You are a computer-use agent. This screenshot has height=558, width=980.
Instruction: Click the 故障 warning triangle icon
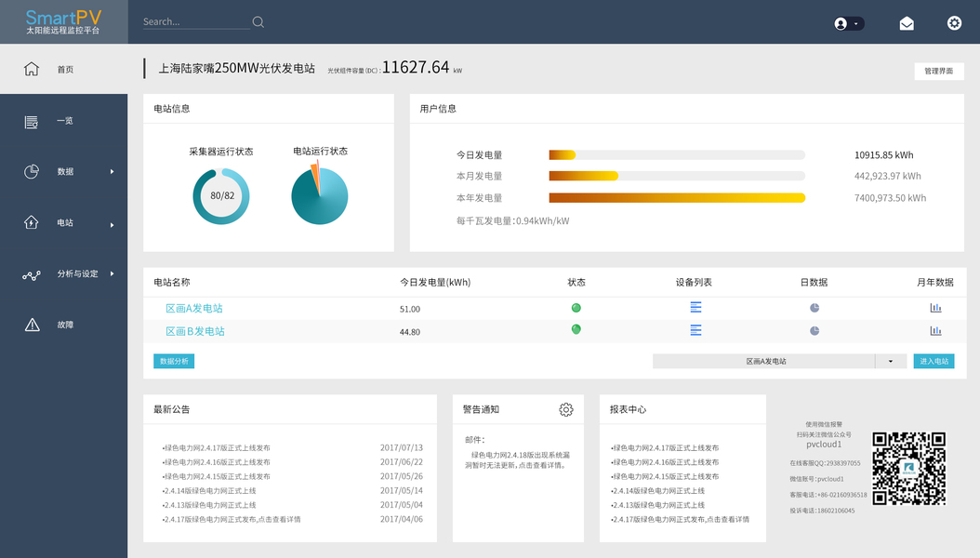[x=32, y=325]
